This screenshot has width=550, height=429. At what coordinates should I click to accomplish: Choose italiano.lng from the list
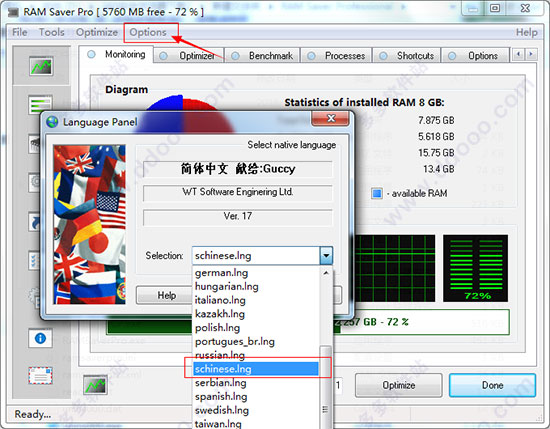256,300
